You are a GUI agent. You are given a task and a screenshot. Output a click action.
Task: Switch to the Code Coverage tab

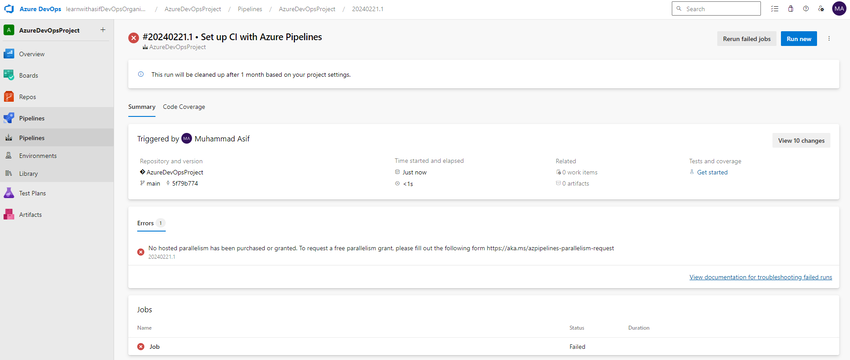click(x=184, y=107)
